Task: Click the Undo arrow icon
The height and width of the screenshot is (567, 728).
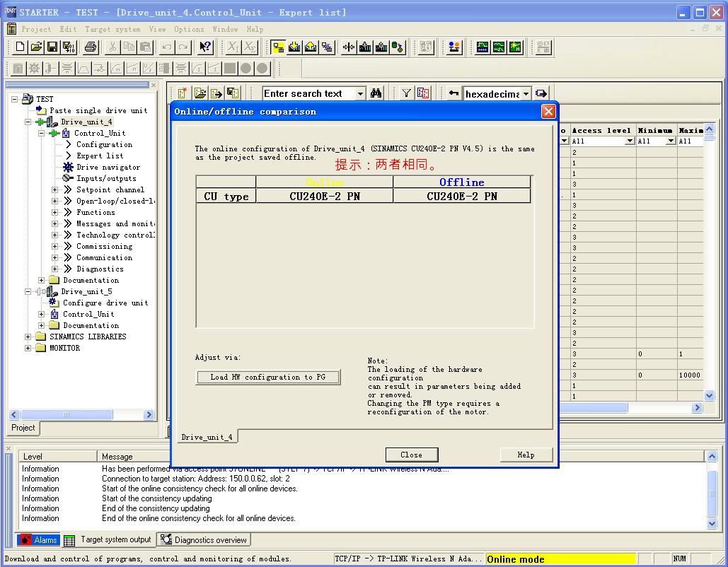Action: click(x=167, y=47)
